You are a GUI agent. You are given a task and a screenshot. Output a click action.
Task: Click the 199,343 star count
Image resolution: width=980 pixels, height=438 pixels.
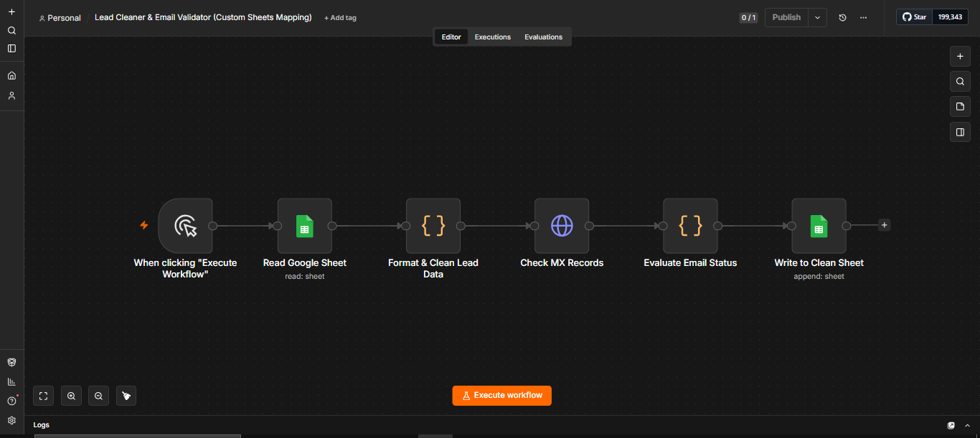(950, 16)
